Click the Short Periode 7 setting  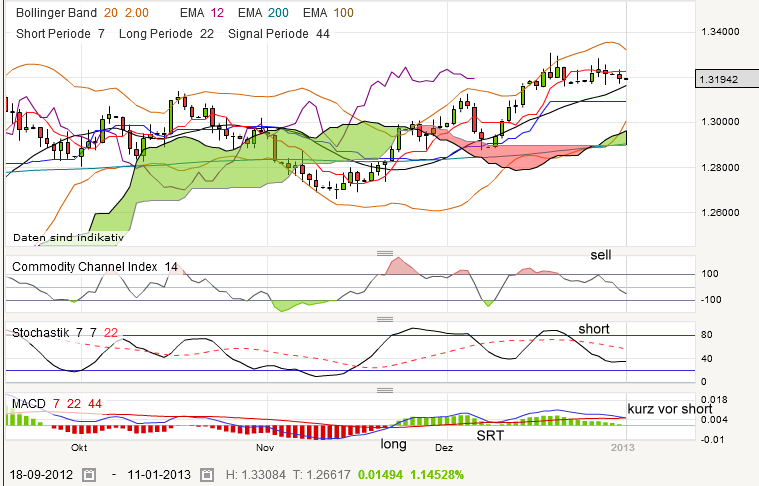click(x=60, y=33)
